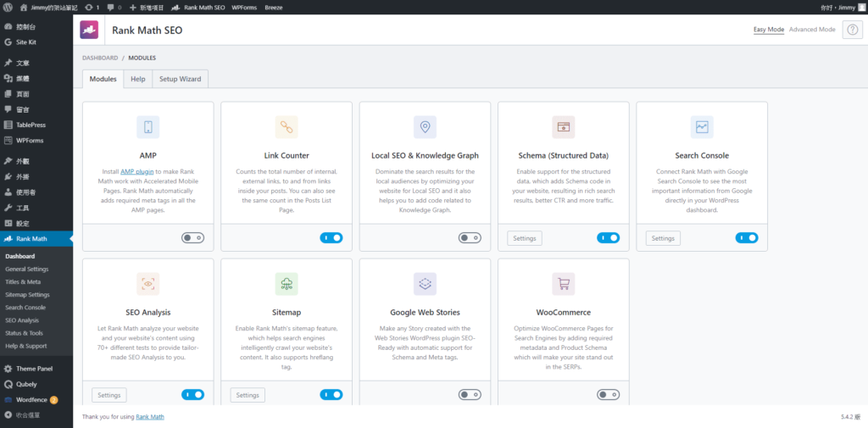Follow the AMP plugin link
Image resolution: width=868 pixels, height=428 pixels.
[137, 172]
